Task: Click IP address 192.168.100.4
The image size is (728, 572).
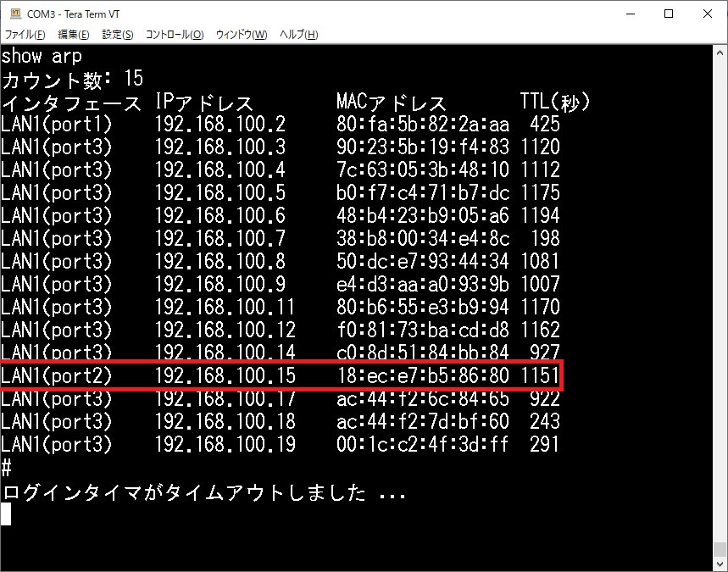Action: click(220, 170)
